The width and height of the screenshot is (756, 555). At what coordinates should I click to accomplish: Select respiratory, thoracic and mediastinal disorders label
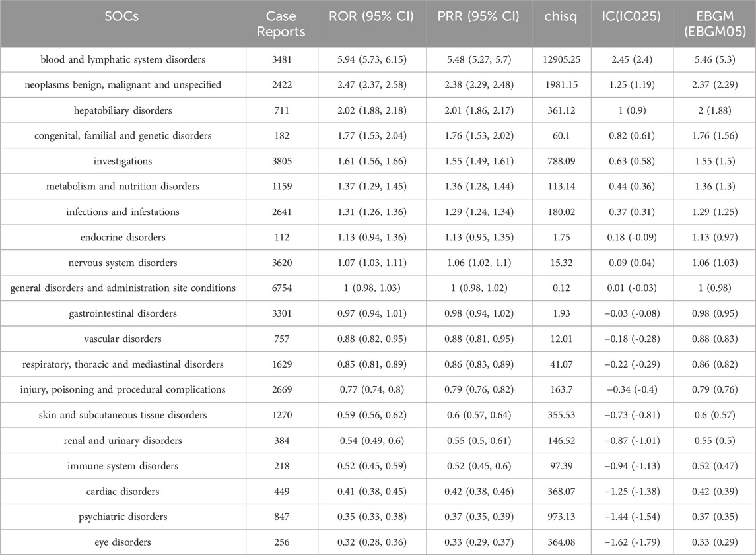click(x=122, y=365)
